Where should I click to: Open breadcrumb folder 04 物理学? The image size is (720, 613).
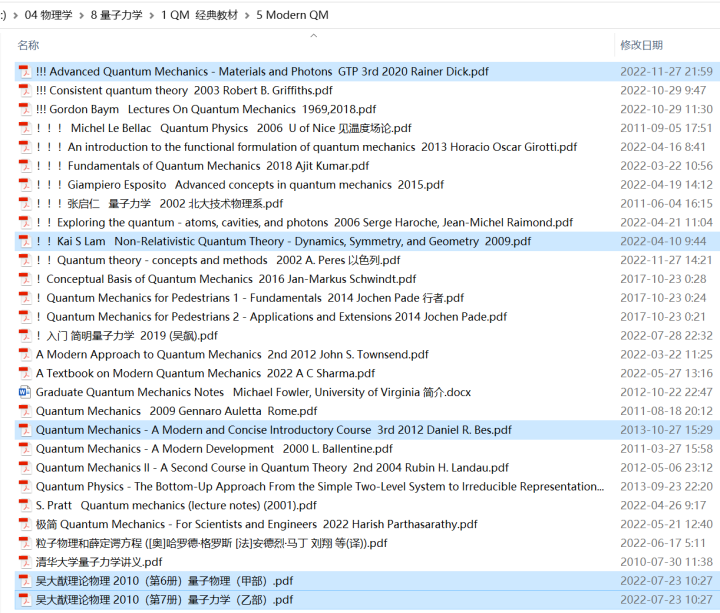tap(49, 15)
